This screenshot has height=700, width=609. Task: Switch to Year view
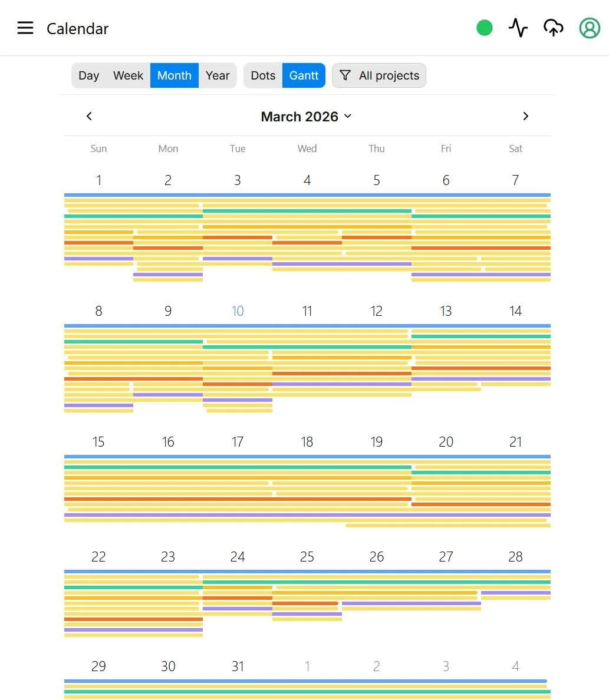tap(218, 75)
